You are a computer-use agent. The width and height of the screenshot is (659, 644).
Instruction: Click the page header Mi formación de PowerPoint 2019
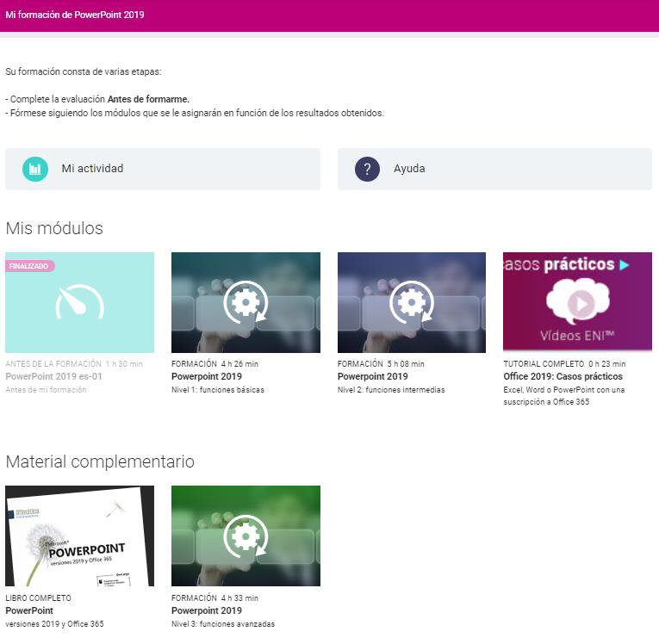pos(75,15)
